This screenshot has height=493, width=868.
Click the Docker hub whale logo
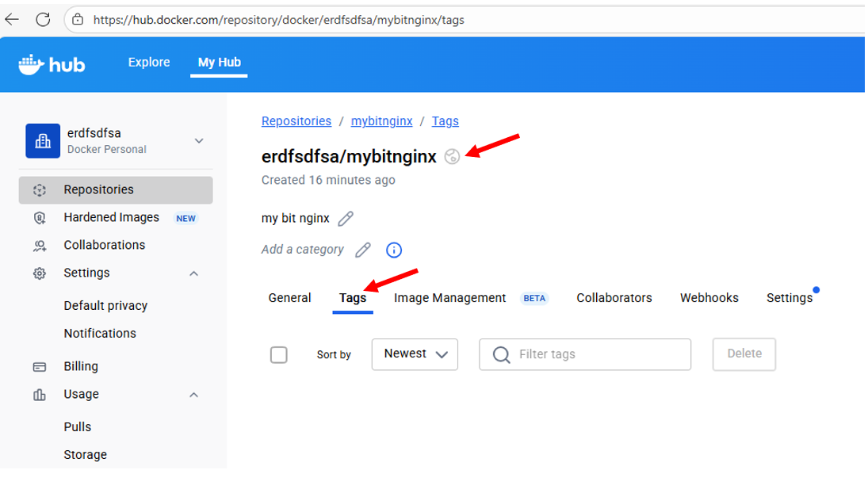point(52,65)
